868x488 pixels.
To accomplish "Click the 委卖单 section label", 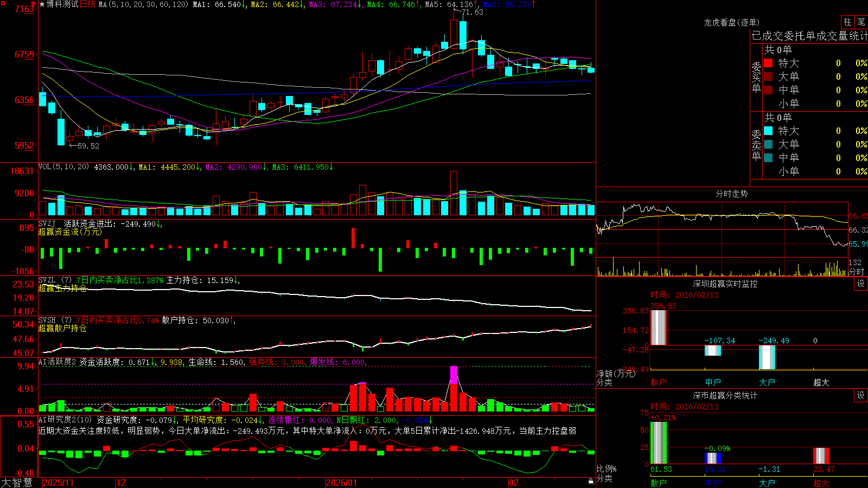I will coord(756,145).
